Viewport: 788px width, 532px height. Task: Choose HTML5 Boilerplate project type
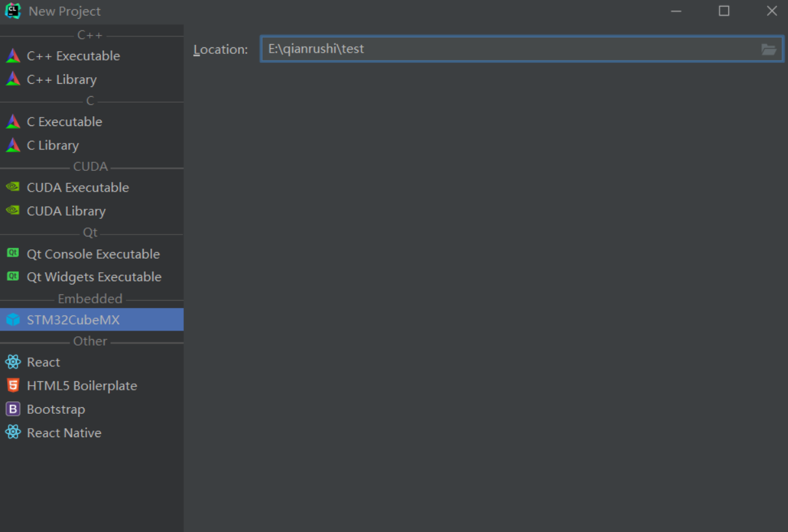coord(92,385)
